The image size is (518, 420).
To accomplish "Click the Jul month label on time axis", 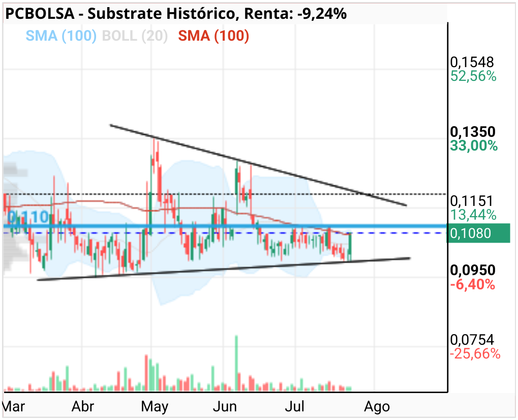I will (294, 406).
